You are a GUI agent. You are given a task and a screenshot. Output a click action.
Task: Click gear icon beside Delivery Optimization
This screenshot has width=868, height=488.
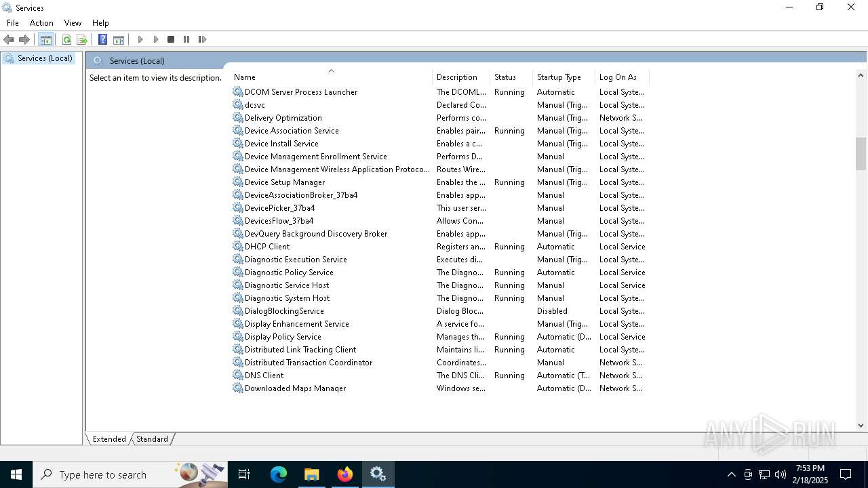[x=238, y=117]
